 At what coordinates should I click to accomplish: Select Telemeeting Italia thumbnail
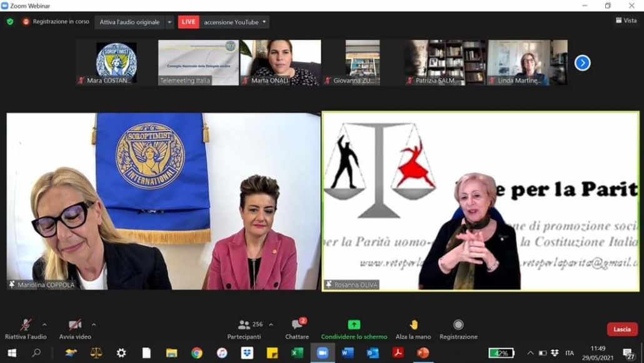(x=198, y=63)
